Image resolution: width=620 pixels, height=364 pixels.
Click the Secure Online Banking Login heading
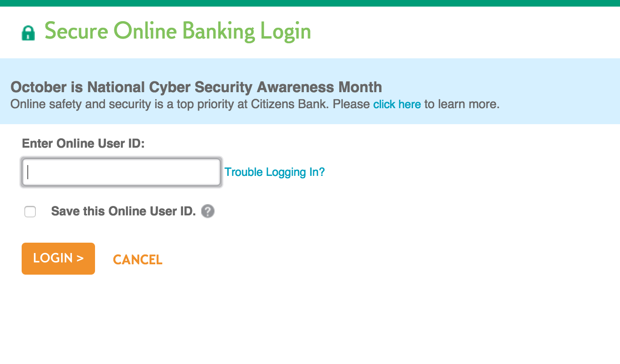coord(178,32)
